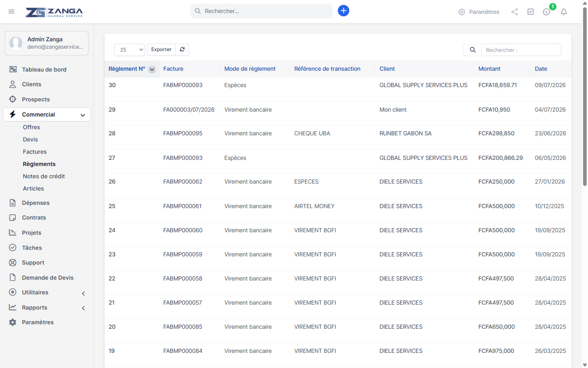Viewport: 588px width, 368px height.
Task: Select the Règlements submenu item
Action: [x=39, y=164]
